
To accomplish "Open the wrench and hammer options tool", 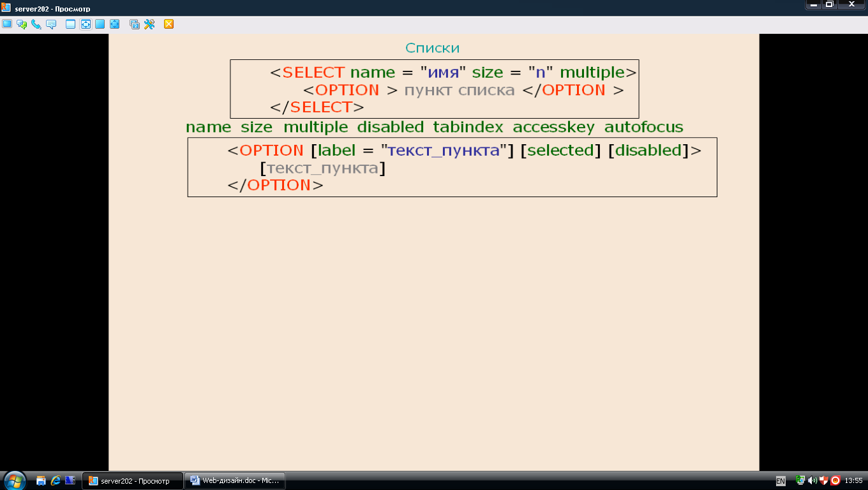I will tap(149, 24).
